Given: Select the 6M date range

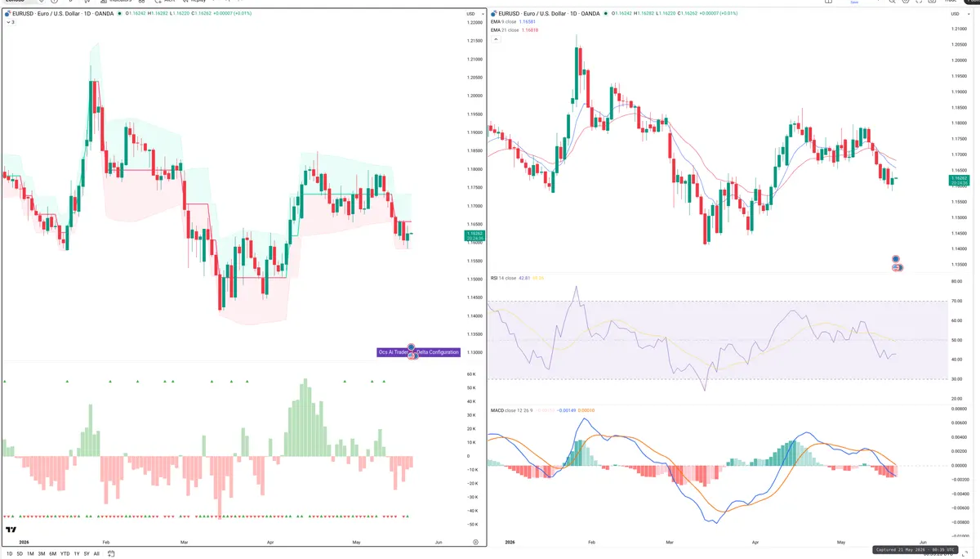Looking at the screenshot, I should pyautogui.click(x=52, y=553).
